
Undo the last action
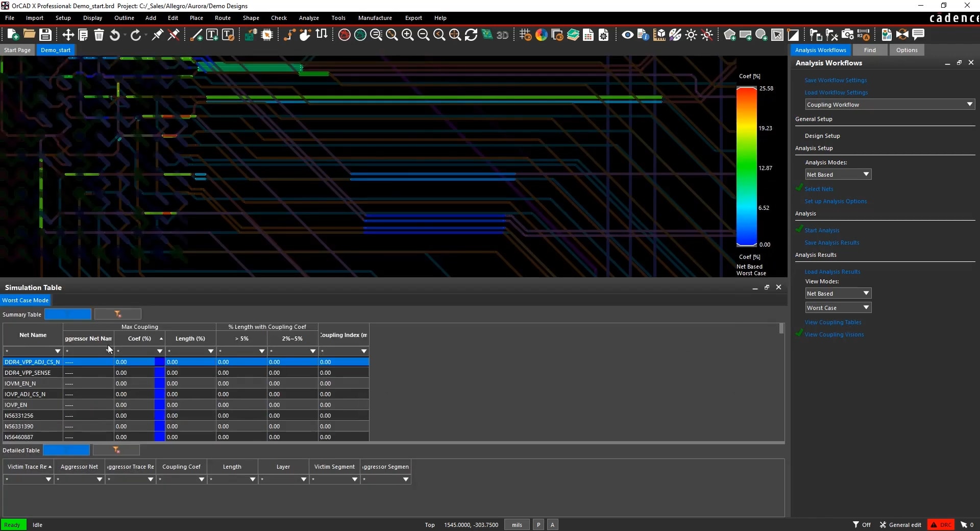tap(115, 35)
